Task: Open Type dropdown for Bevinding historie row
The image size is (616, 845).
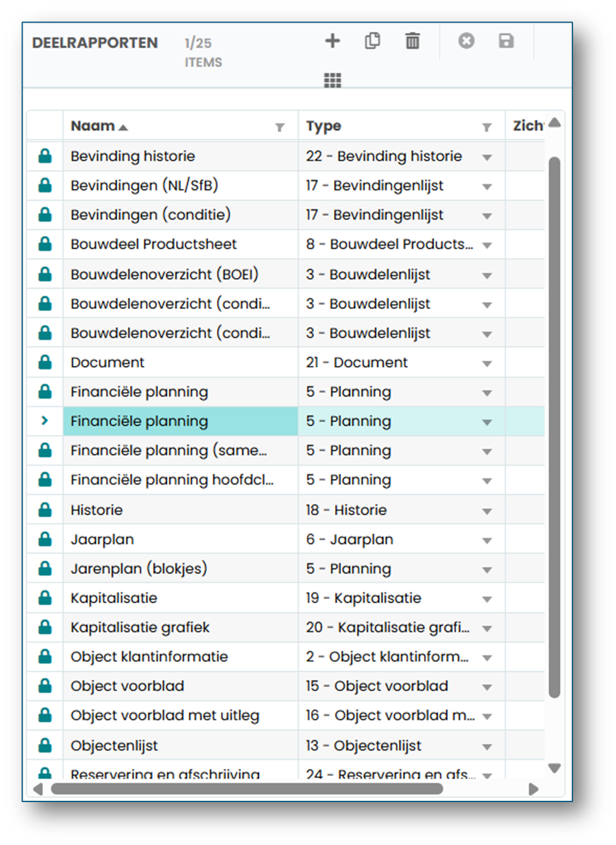Action: pyautogui.click(x=487, y=157)
